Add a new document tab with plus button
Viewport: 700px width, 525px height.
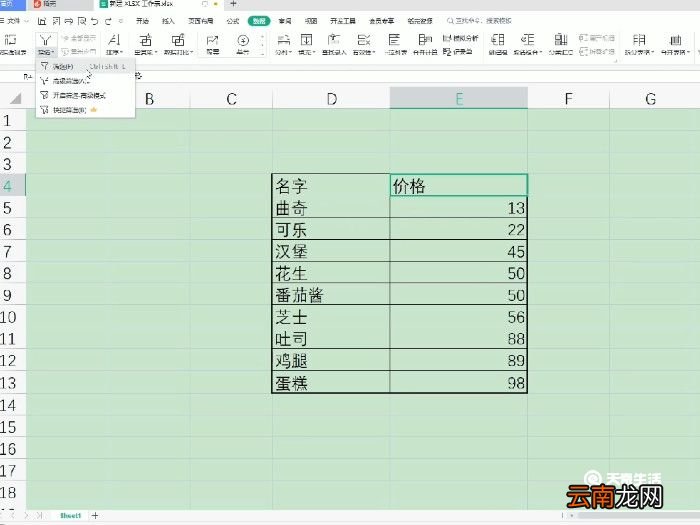[233, 4]
